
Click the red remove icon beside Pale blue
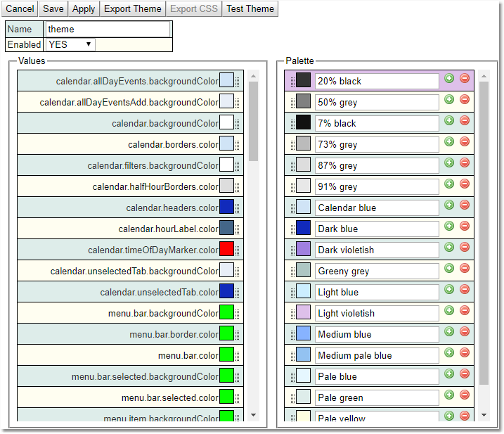tap(465, 374)
